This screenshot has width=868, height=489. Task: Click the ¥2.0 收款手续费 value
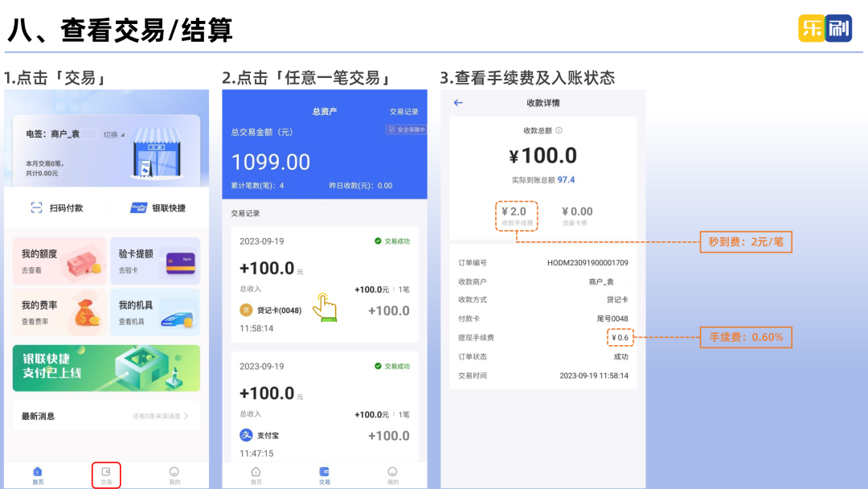click(x=514, y=212)
